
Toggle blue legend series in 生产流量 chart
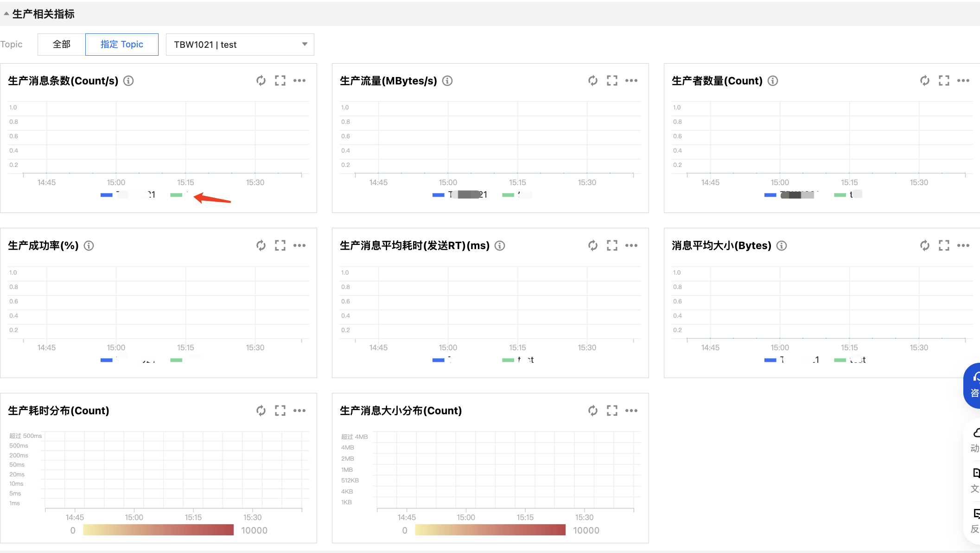pos(439,195)
